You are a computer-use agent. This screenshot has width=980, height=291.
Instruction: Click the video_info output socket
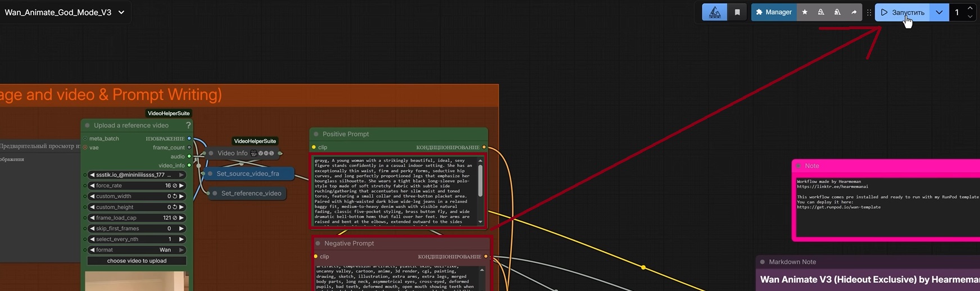pos(189,166)
